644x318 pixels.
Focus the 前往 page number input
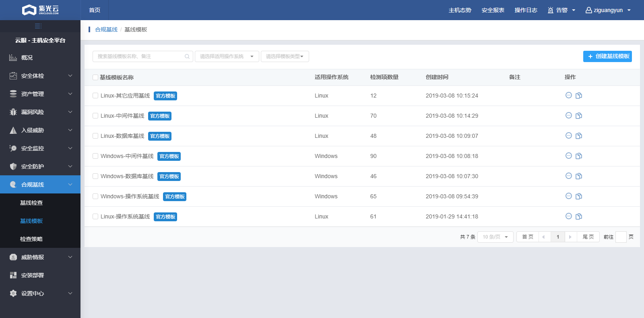(621, 237)
